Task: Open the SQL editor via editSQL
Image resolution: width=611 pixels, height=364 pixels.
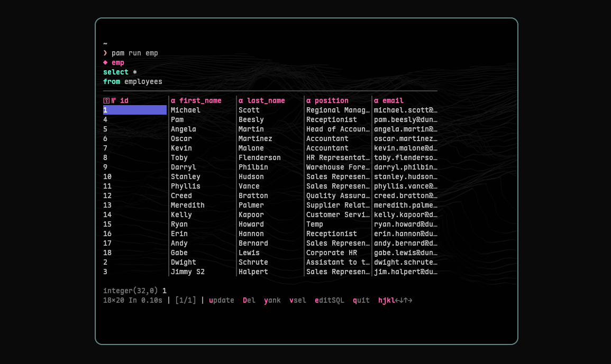Action: 329,300
